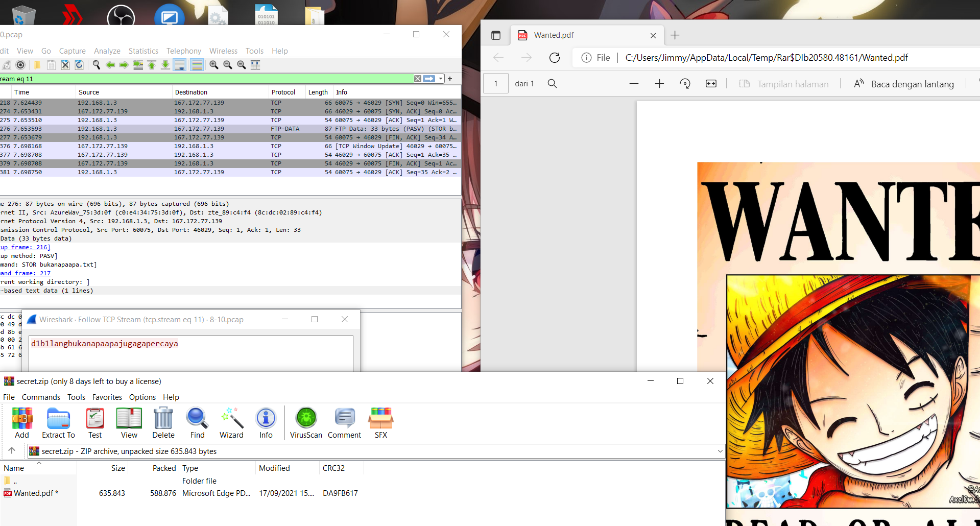Open the Analyze menu in Wireshark
This screenshot has width=980, height=526.
107,51
